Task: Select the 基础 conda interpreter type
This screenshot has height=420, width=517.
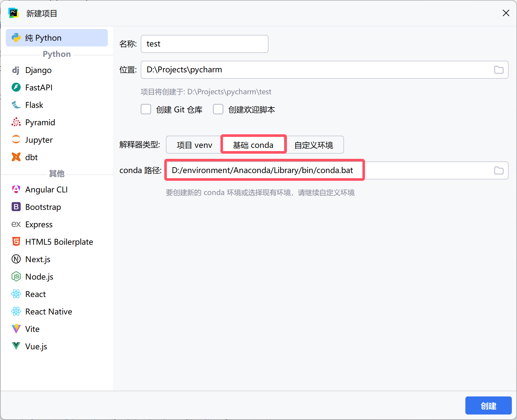Action: pos(253,145)
